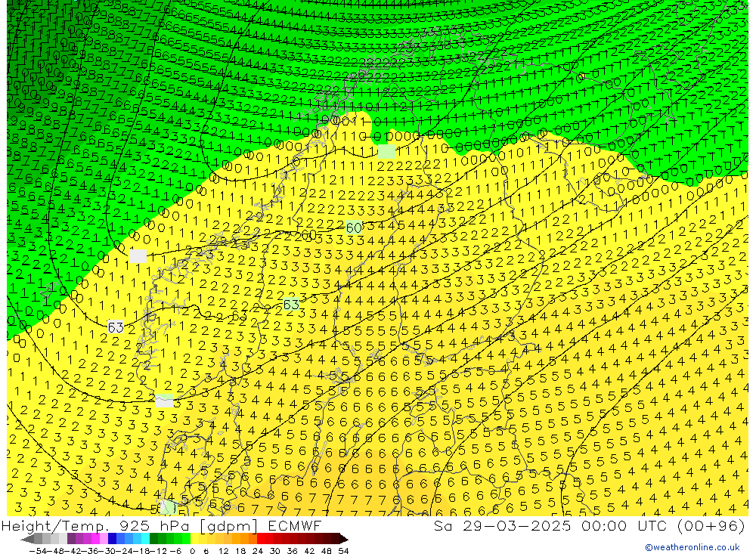Image resolution: width=756 pixels, height=554 pixels.
Task: Click the 'Sa 29-03-2025' date text
Action: click(502, 526)
